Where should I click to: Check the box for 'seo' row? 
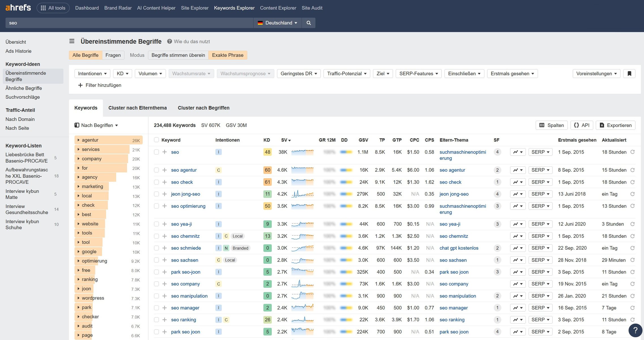(156, 152)
